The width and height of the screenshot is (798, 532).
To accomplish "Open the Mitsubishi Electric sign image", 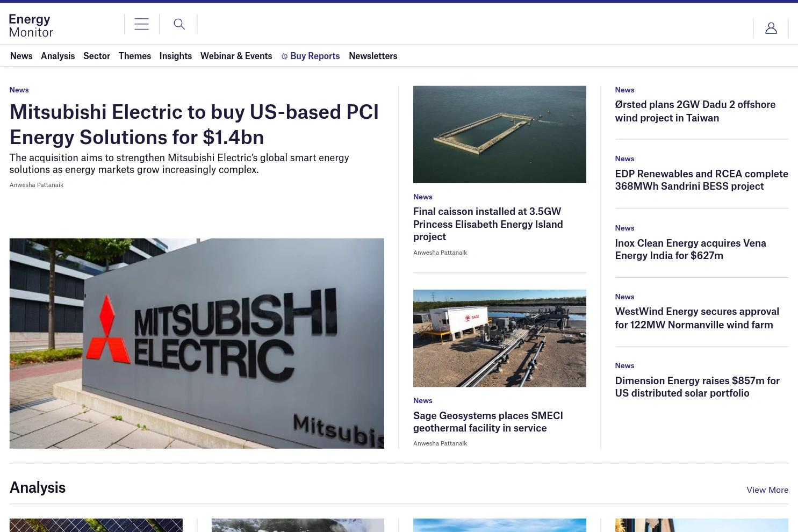I will [x=197, y=343].
